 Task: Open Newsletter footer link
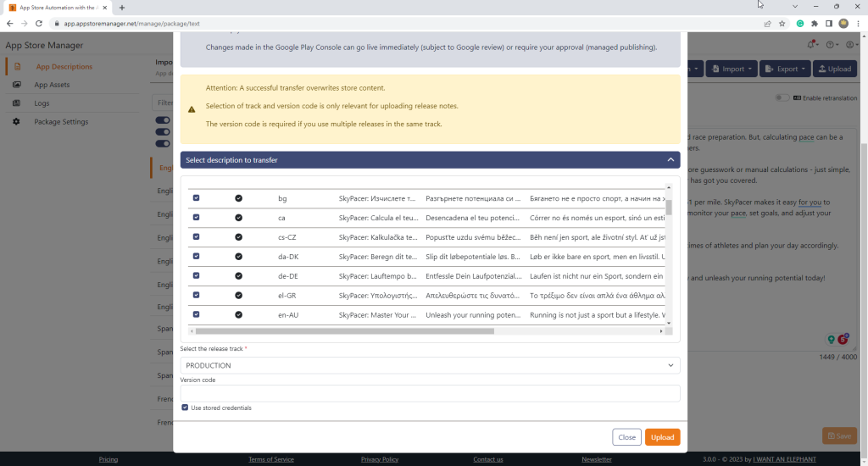click(596, 459)
